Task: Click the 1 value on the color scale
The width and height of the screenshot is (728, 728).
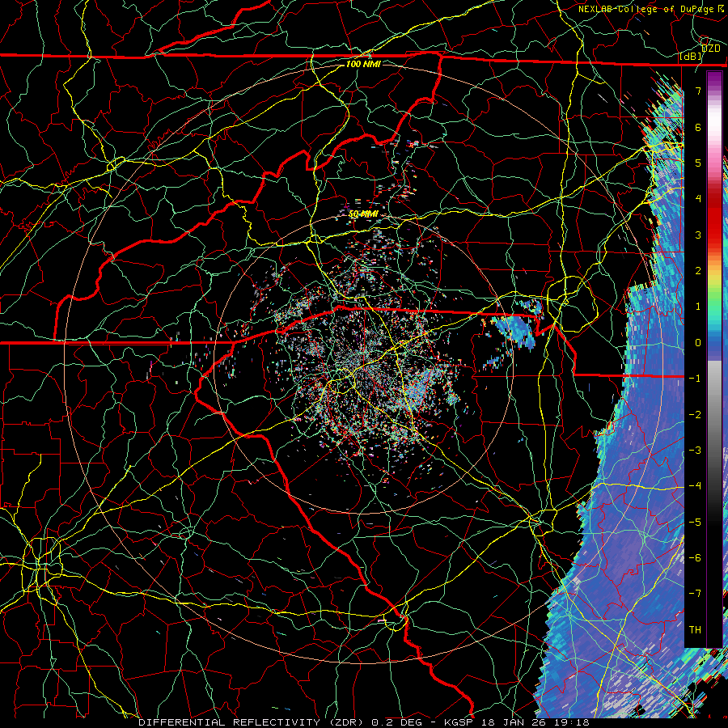Action: point(698,307)
